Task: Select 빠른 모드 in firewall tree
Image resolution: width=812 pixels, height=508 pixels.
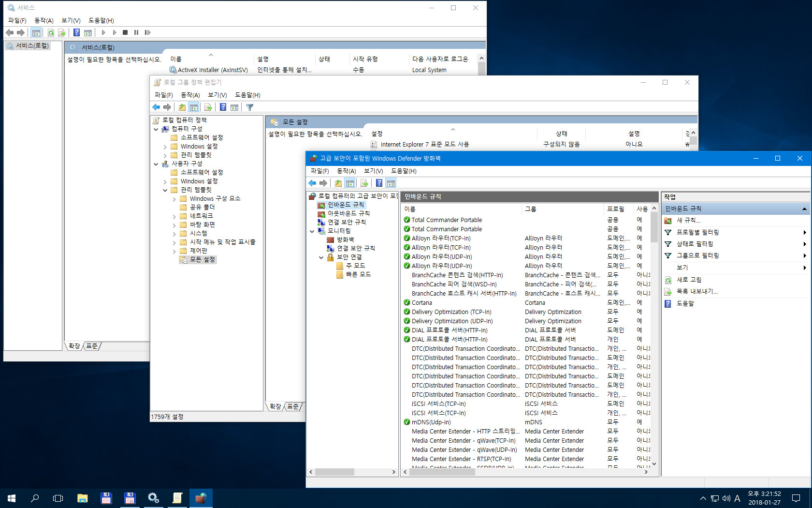Action: (x=358, y=275)
